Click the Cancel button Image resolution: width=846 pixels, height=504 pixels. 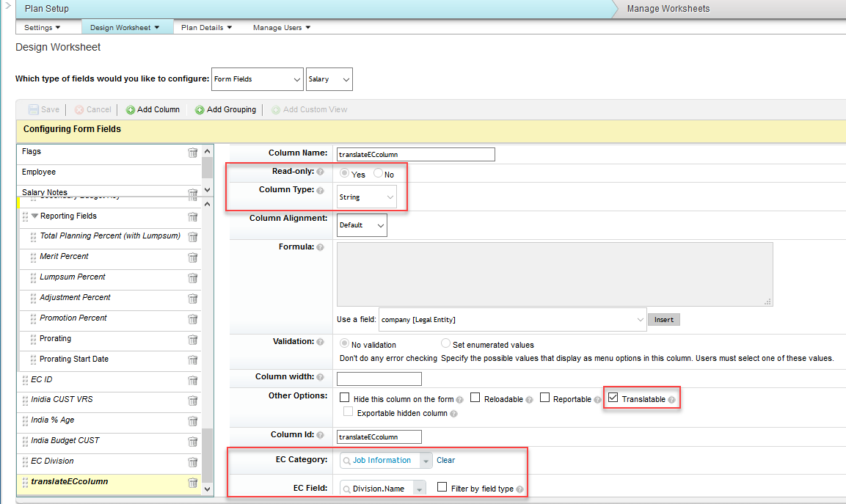(x=92, y=109)
